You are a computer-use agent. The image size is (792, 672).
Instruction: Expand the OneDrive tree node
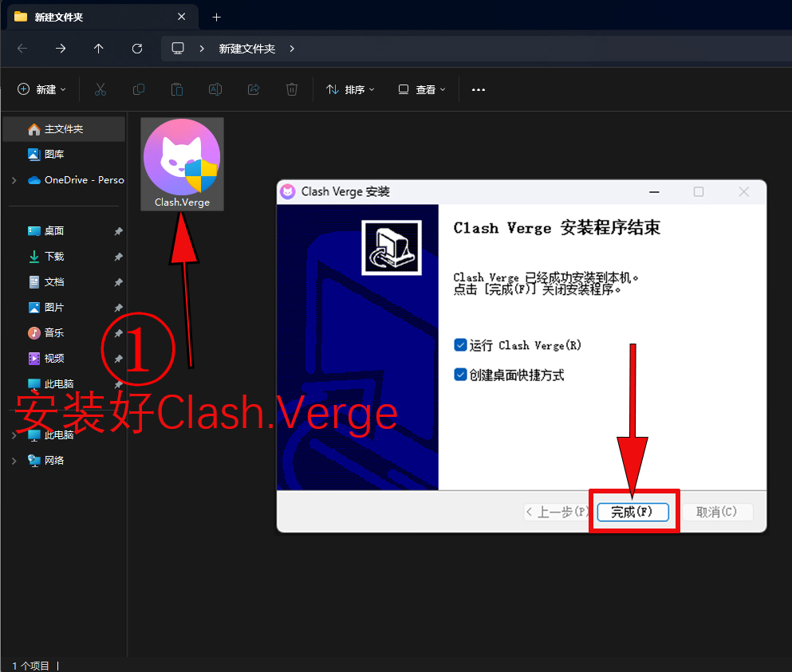[x=14, y=180]
